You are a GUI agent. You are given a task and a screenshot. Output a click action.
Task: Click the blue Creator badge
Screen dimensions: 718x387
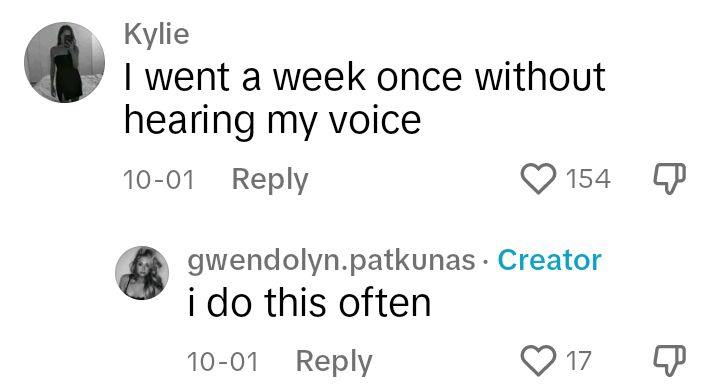pos(549,260)
